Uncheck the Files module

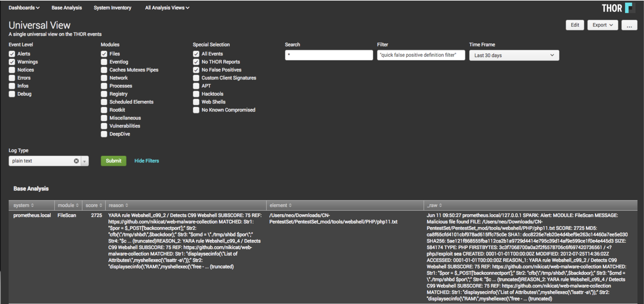(x=104, y=54)
